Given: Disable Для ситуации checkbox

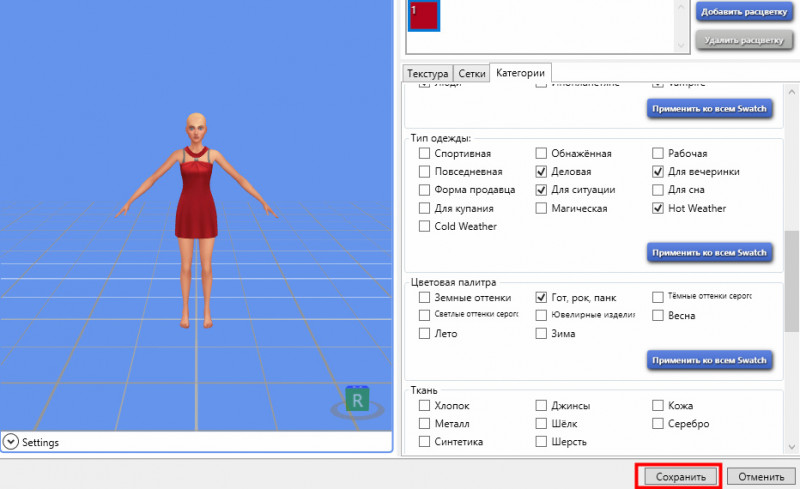Looking at the screenshot, I should [x=541, y=190].
